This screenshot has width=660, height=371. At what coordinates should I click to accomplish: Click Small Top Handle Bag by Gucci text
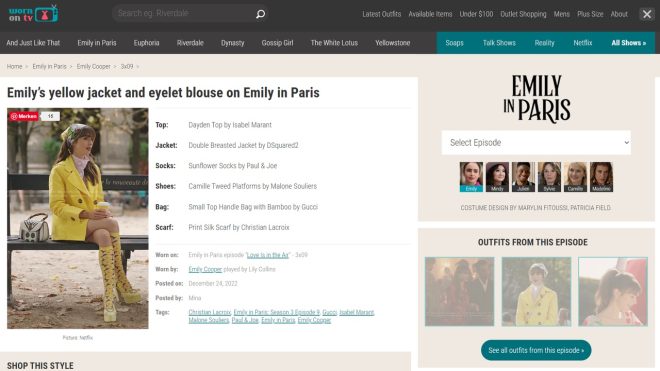pyautogui.click(x=253, y=207)
